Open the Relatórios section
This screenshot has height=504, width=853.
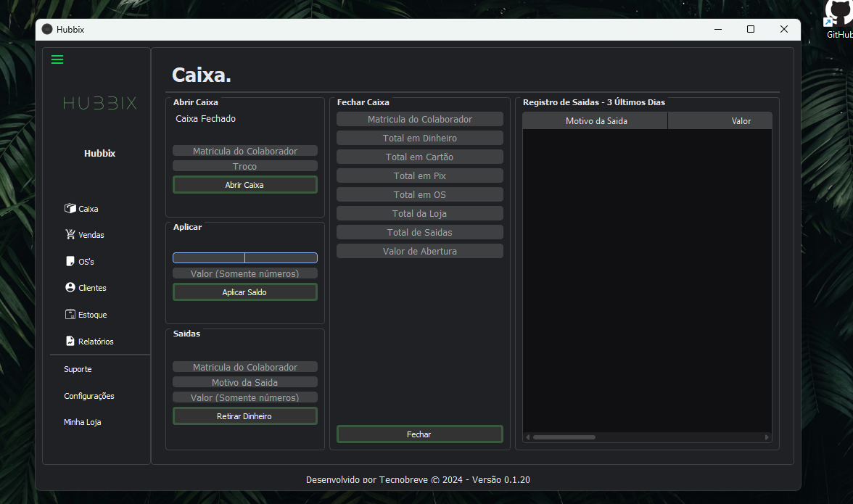click(89, 341)
